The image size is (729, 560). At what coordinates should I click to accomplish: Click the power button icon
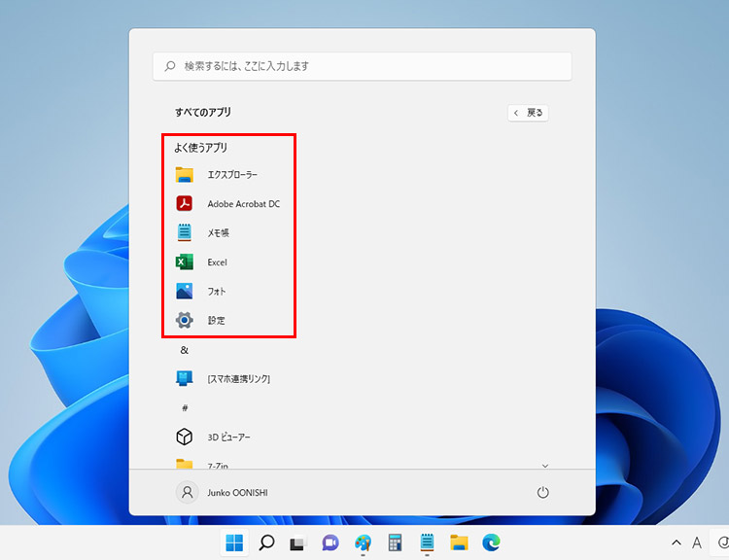point(543,493)
